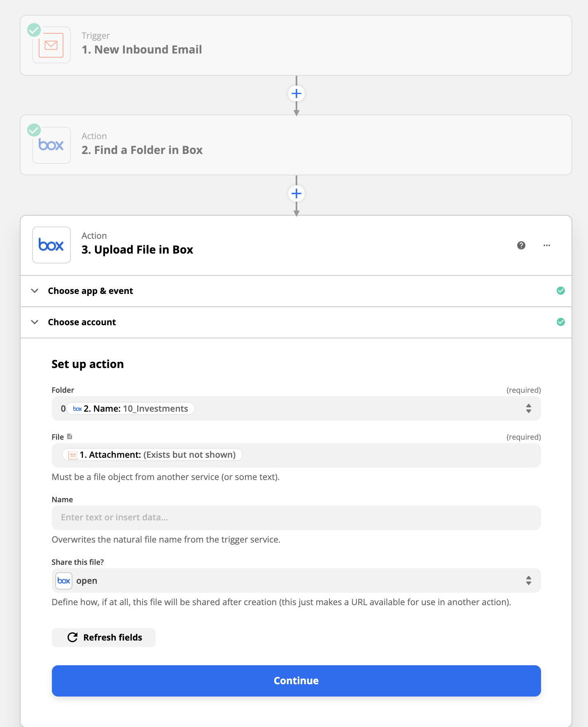The height and width of the screenshot is (727, 588).
Task: Add a step after Find a Folder
Action: (x=296, y=193)
